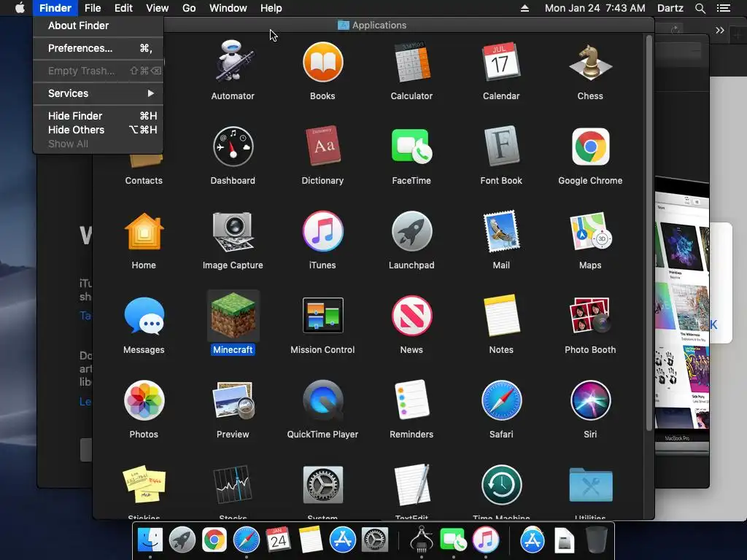Open Spotlight search magnifier in menu bar
The image size is (747, 560).
[x=700, y=8]
